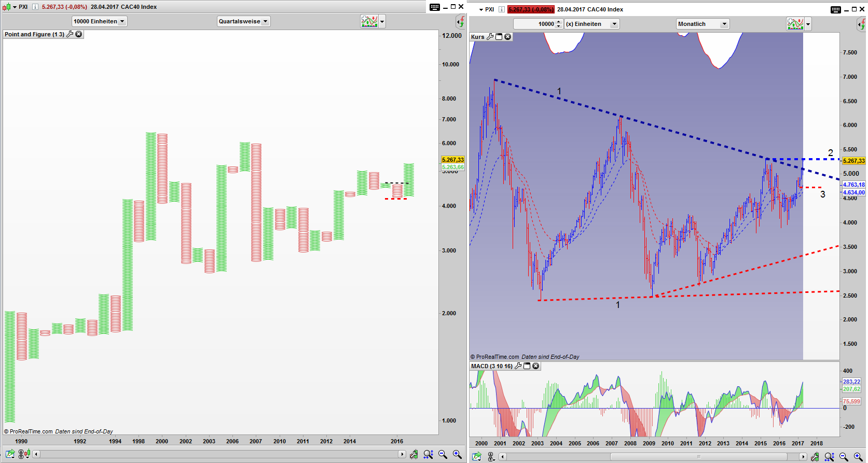
Task: Click zoom selection icon in left bottom toolbar
Action: coord(428,455)
